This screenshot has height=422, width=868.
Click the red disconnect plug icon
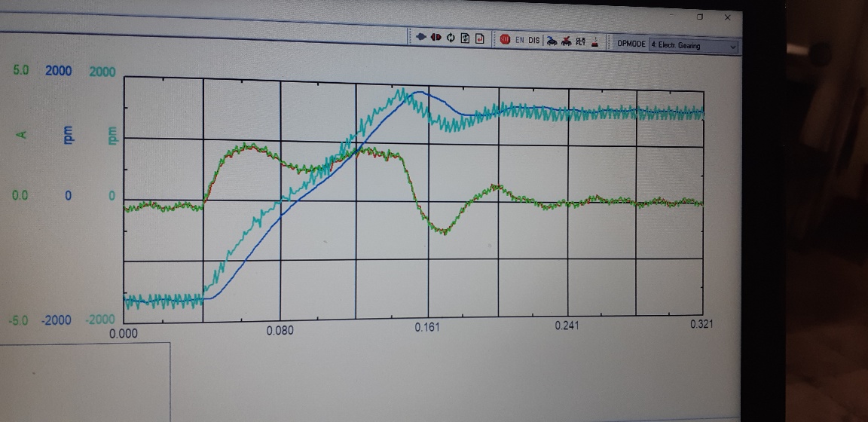click(436, 37)
